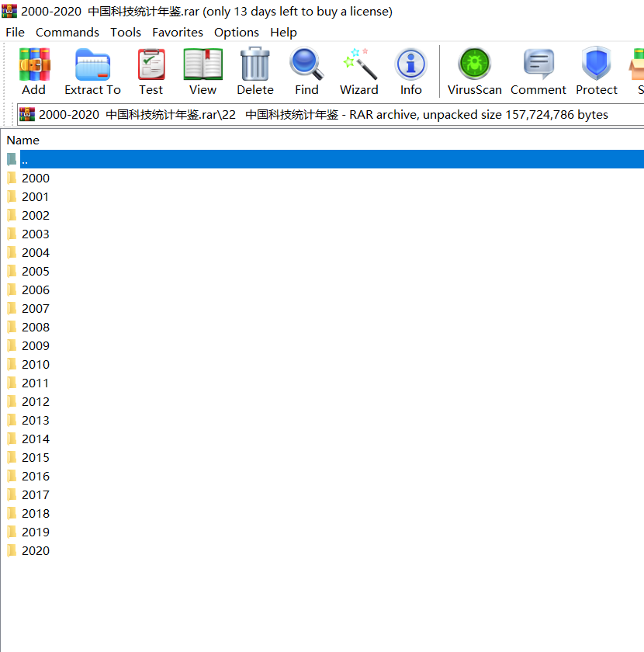The width and height of the screenshot is (644, 652).
Task: Open the File menu
Action: click(15, 33)
